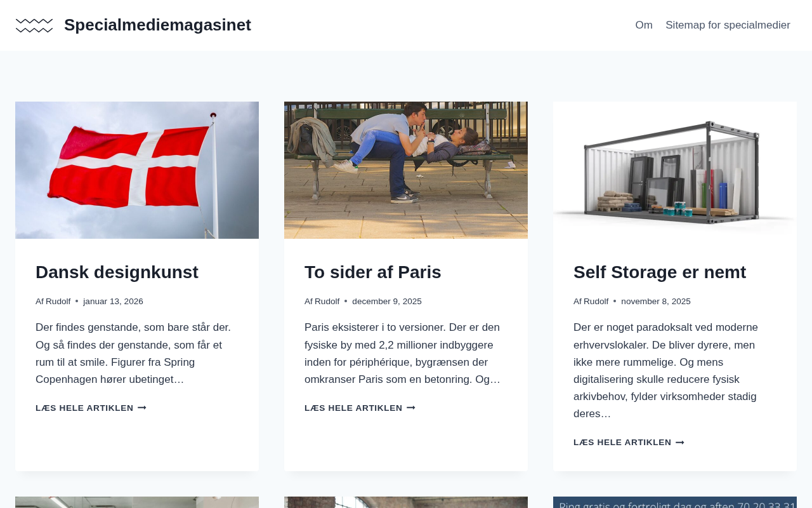The image size is (812, 508).
Task: Click the arrow icon after Paris read-more link
Action: (411, 408)
